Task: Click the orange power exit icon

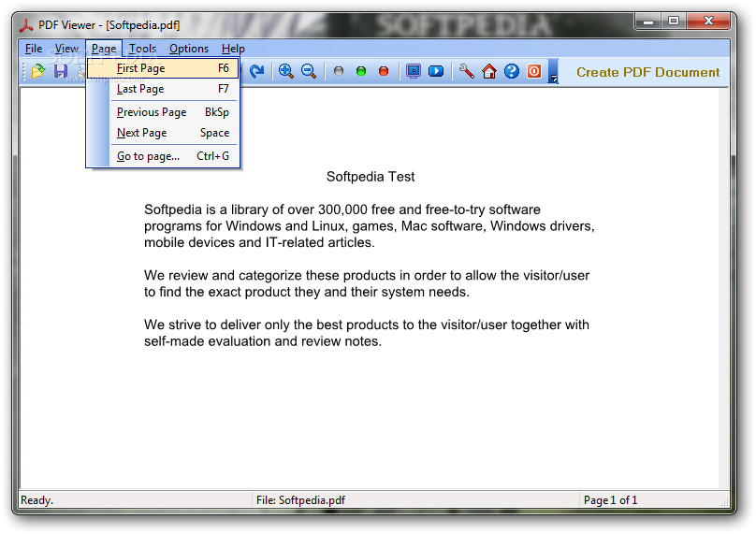Action: click(534, 71)
